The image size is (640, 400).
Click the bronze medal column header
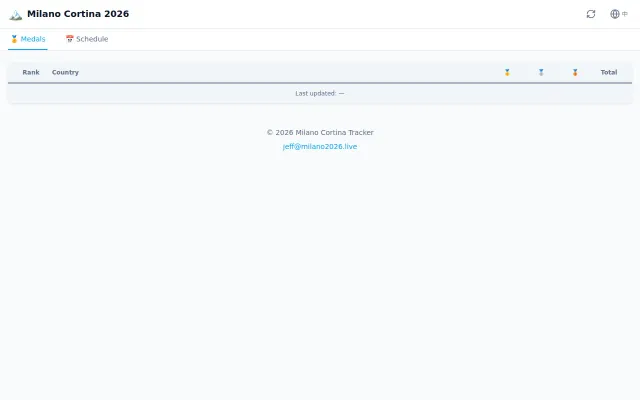click(x=575, y=72)
